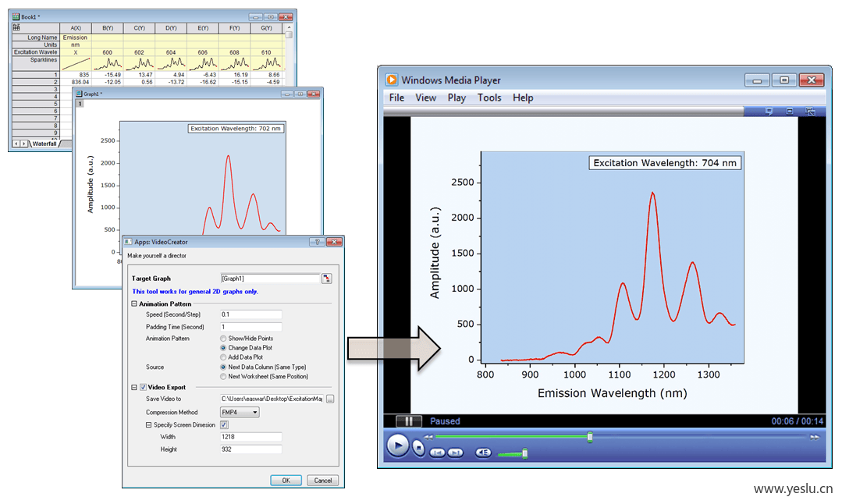Click Excitation Wavelength 702 nm legend in Graph1
842x504 pixels.
point(235,128)
